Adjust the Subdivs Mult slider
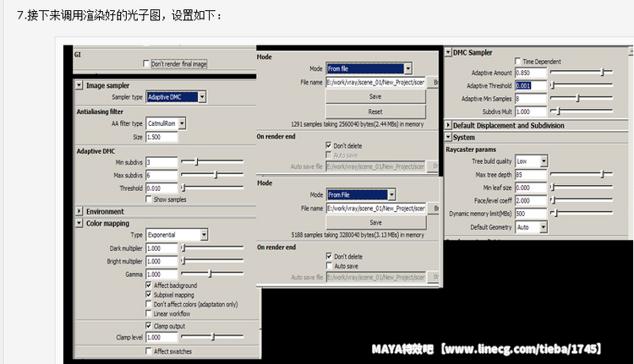634x364 pixels. (x=558, y=111)
